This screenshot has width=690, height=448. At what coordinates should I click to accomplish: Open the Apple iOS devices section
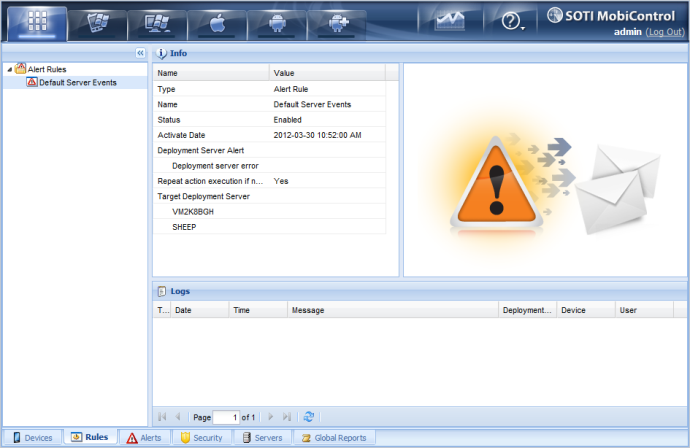217,24
